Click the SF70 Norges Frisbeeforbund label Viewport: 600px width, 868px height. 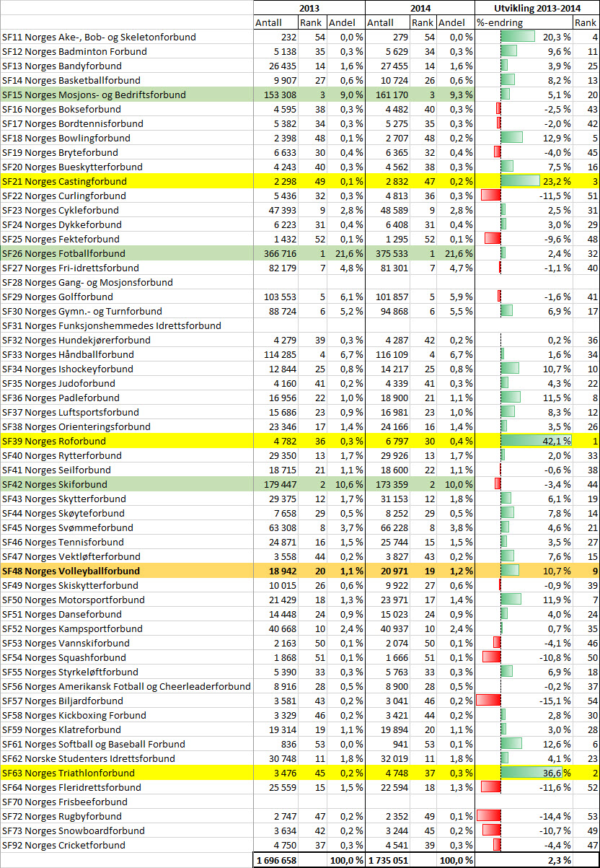tap(65, 802)
